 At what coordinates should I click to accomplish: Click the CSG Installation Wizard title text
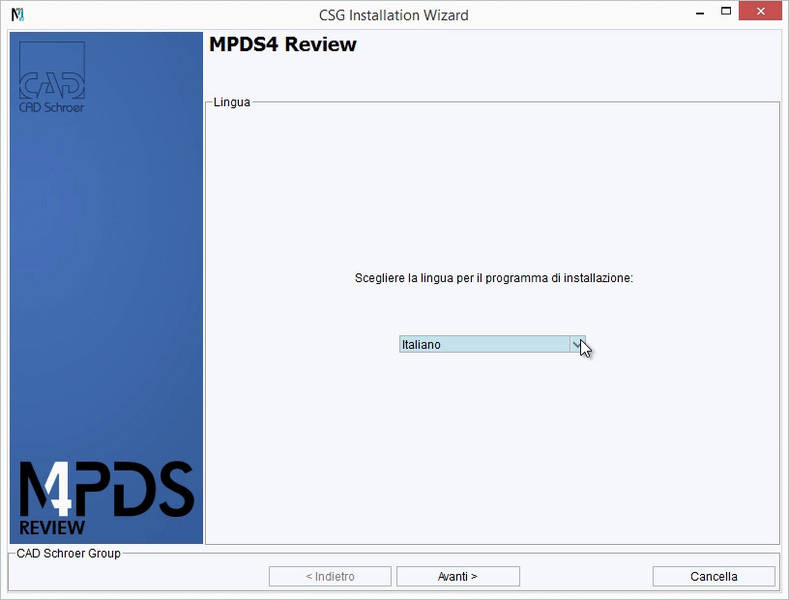click(393, 15)
